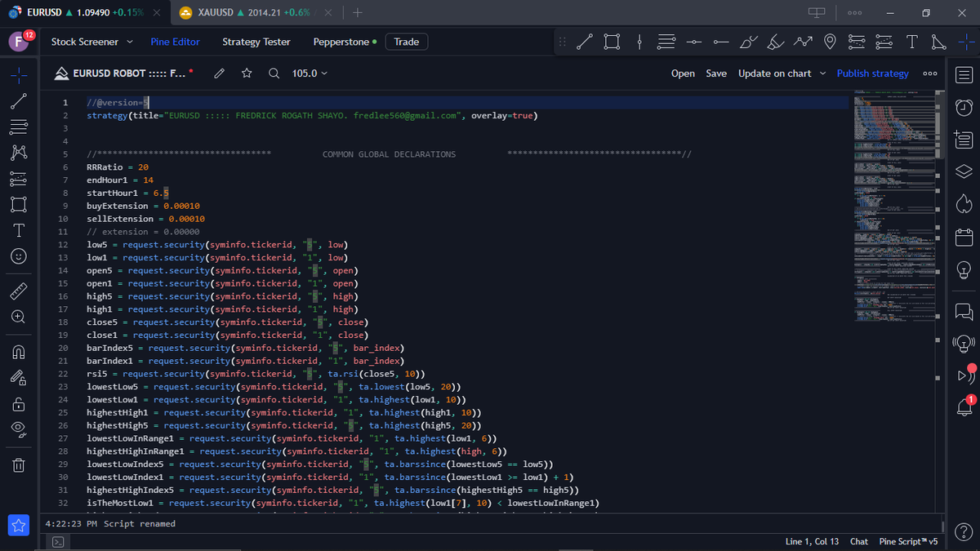Open the title bar three-dot menu
This screenshot has height=551, width=980.
pyautogui.click(x=854, y=13)
